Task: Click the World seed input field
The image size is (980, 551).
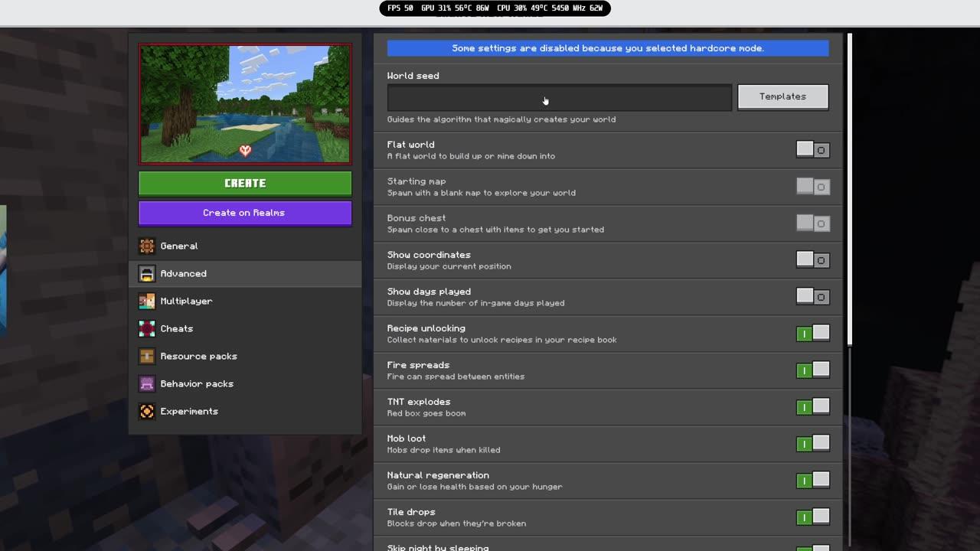Action: click(x=559, y=97)
